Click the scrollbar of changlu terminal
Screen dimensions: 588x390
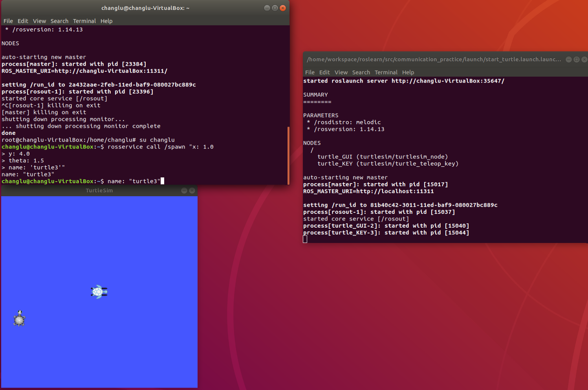tap(288, 155)
